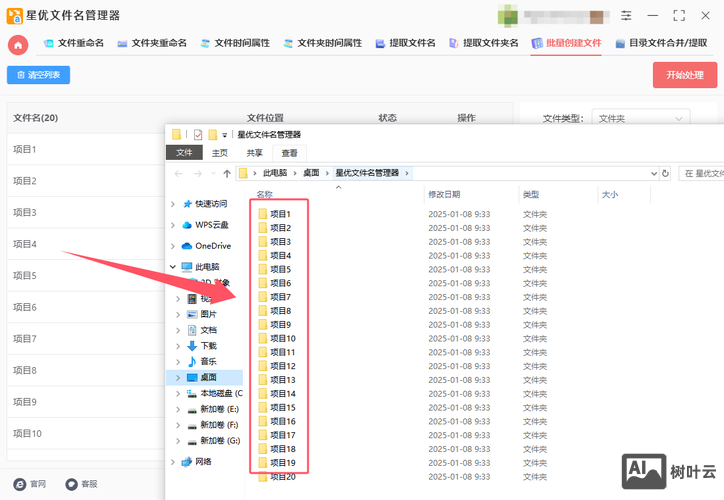Select 项目10 row in the app list
724x500 pixels.
86,434
